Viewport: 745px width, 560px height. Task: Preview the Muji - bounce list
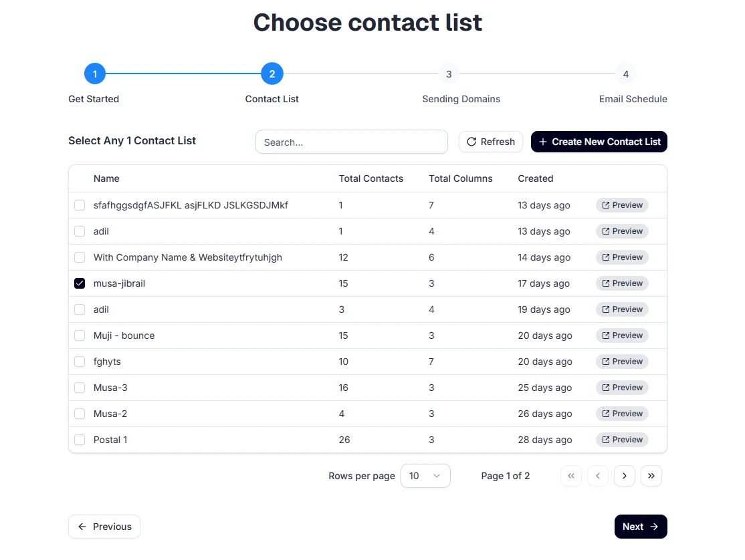(x=622, y=335)
